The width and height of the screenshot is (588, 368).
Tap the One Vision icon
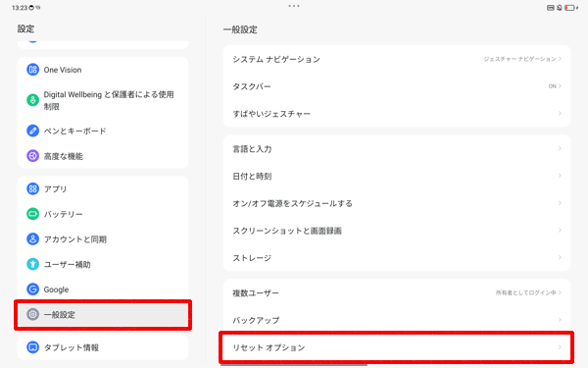(32, 70)
